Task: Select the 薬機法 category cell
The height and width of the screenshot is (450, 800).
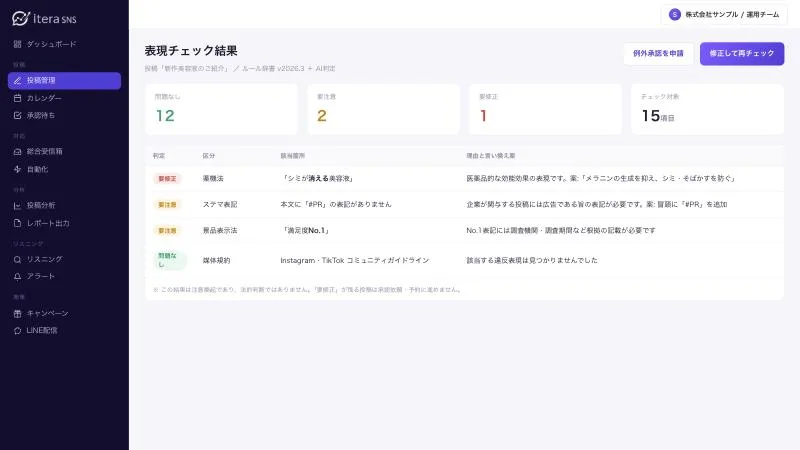Action: [213, 179]
